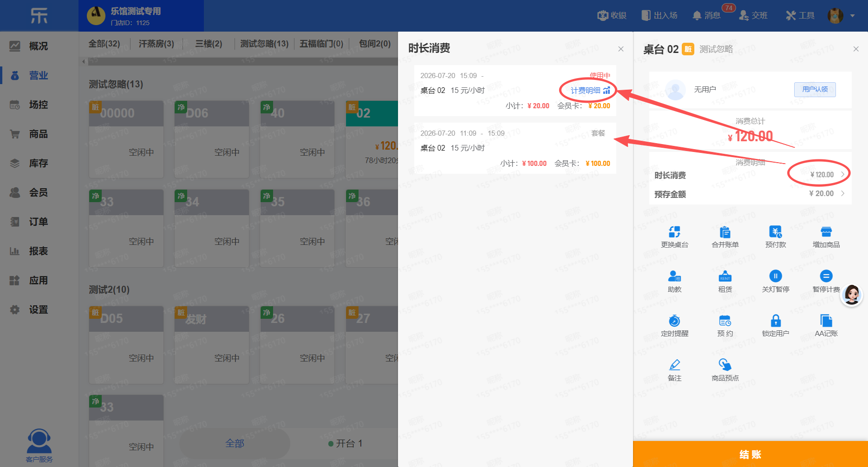Open the 消息 notifications bell
Viewport: 868px width, 467px height.
(706, 15)
